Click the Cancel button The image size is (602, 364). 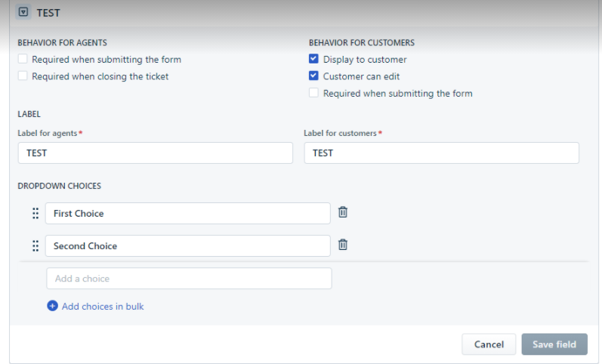[x=489, y=344]
